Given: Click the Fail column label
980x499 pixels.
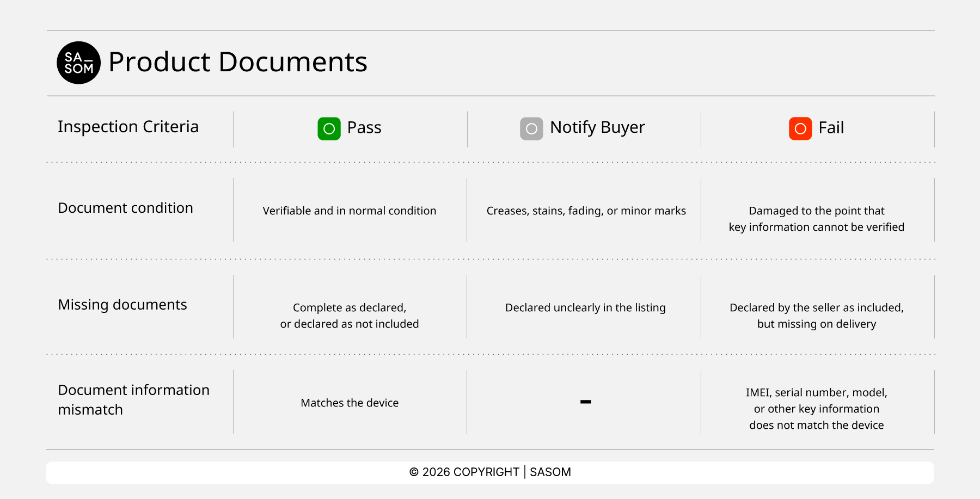Looking at the screenshot, I should (x=831, y=128).
